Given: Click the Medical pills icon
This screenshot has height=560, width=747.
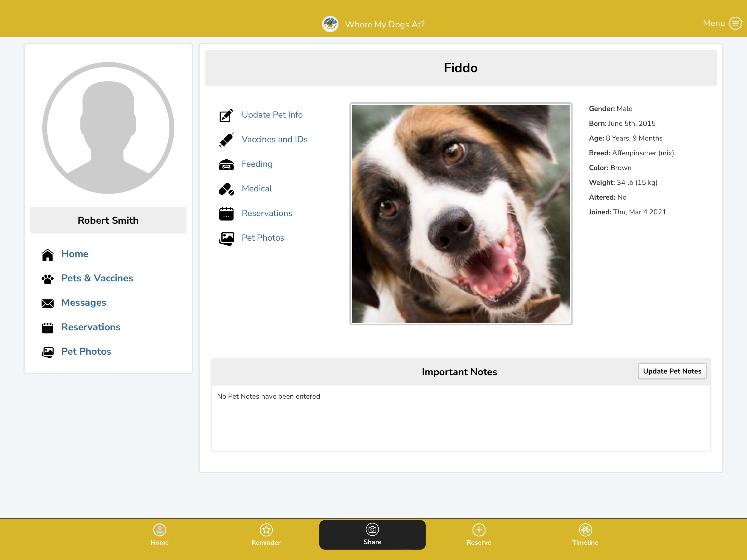Looking at the screenshot, I should (226, 189).
